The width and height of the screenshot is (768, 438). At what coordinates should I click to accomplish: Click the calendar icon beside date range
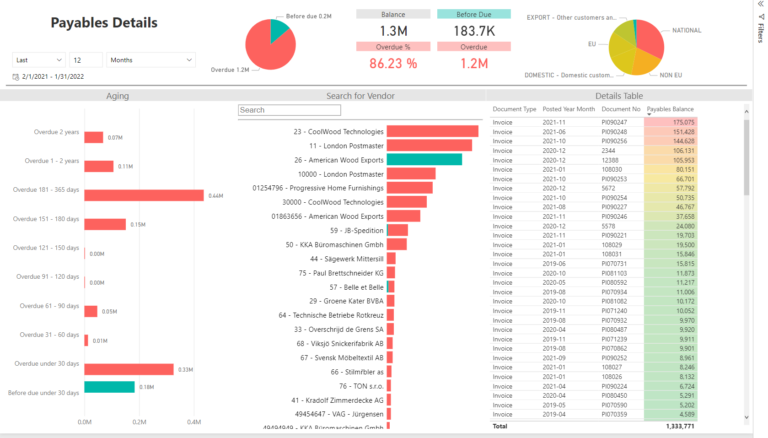pos(16,77)
